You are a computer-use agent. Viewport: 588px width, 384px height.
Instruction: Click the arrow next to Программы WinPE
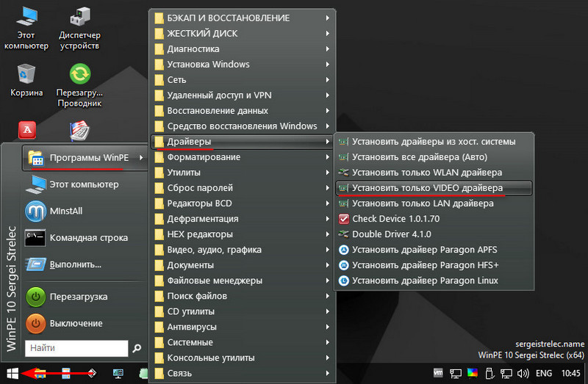pos(141,158)
